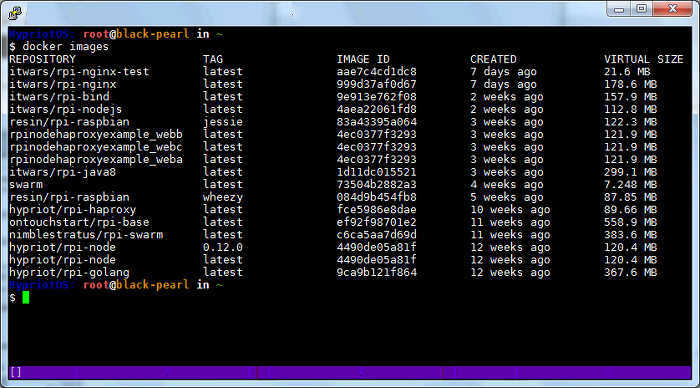Select ontouchstart/rpi-base repository name
The image size is (700, 388).
click(x=79, y=222)
